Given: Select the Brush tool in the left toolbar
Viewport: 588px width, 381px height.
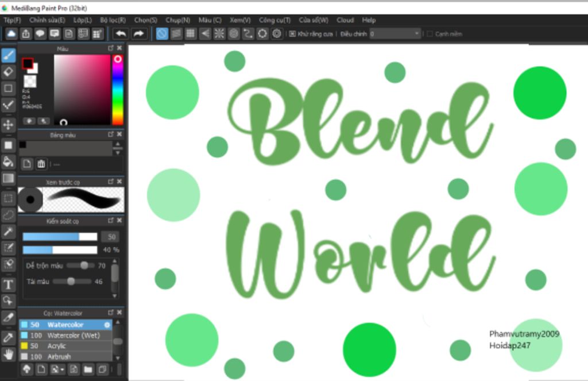Looking at the screenshot, I should 8,55.
